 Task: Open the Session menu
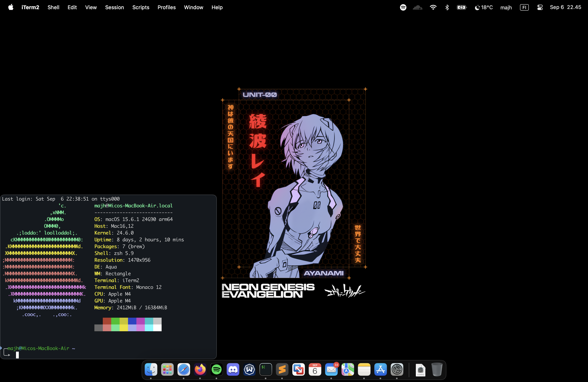[x=114, y=7]
